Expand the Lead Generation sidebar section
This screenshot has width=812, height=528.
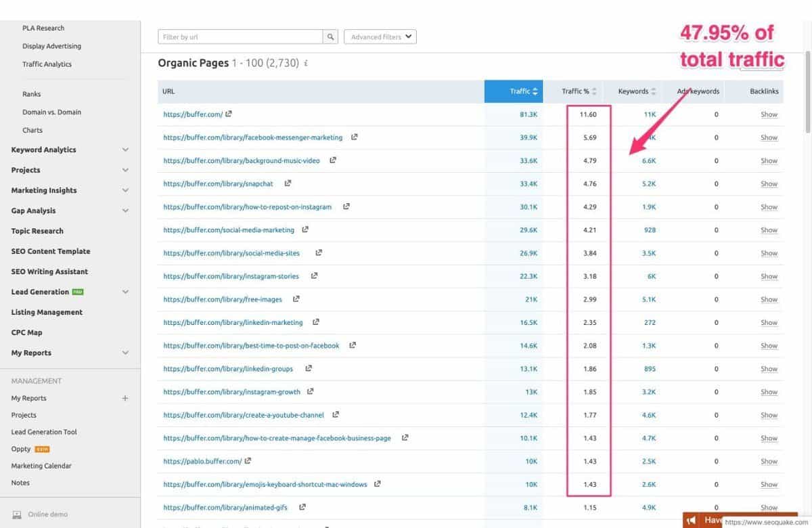[x=125, y=292]
